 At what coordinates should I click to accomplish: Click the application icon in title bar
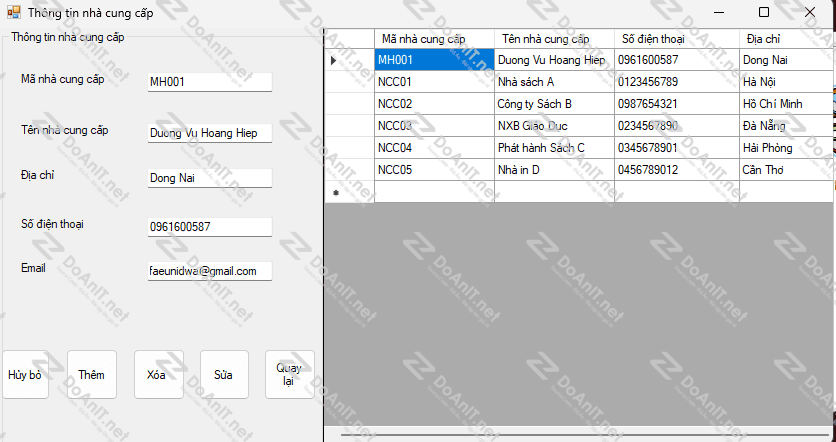tap(12, 13)
